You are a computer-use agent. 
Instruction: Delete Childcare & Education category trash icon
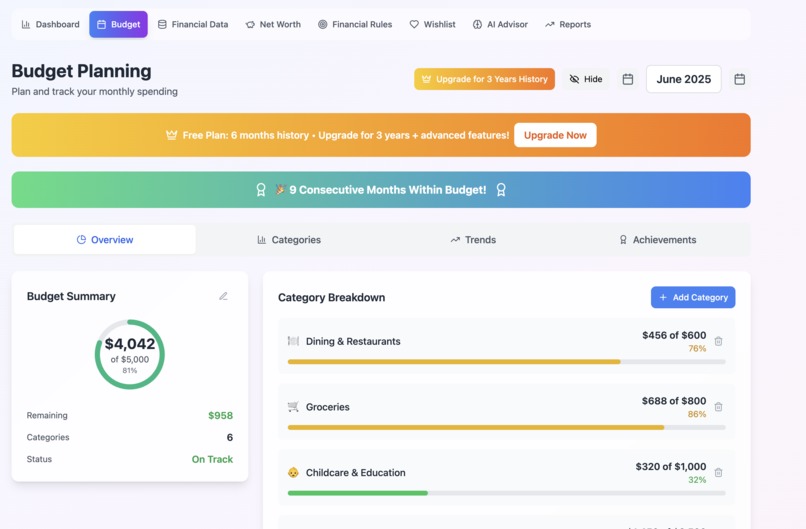(x=719, y=472)
